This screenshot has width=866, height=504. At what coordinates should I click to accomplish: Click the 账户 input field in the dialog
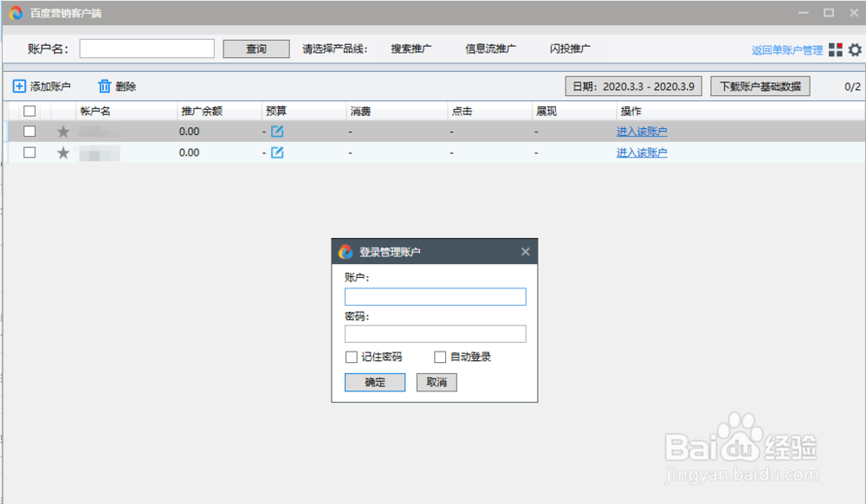click(435, 296)
